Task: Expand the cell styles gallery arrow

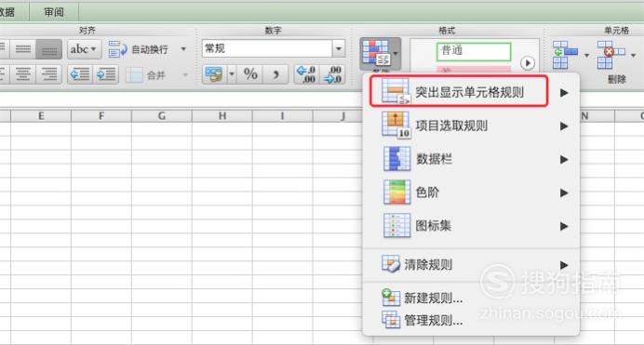Action: 528,63
